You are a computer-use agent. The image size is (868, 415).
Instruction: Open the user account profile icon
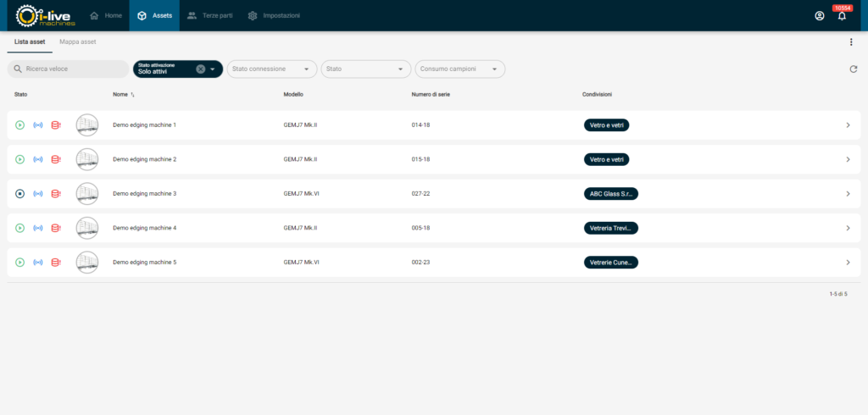point(819,16)
